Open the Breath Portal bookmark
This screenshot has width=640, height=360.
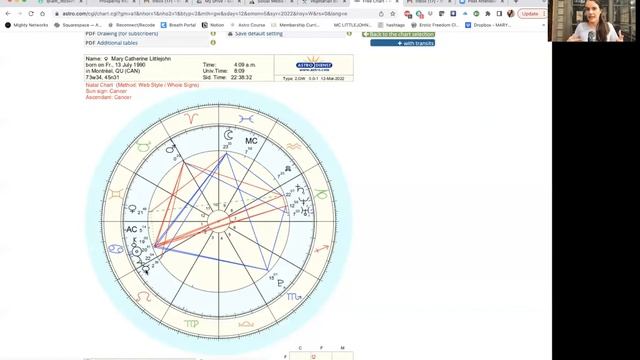pos(178,25)
